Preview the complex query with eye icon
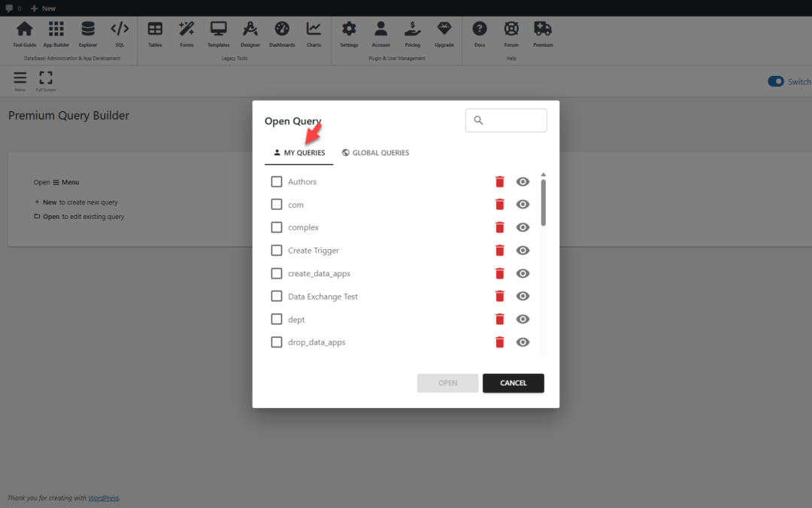This screenshot has height=508, width=812. tap(523, 227)
